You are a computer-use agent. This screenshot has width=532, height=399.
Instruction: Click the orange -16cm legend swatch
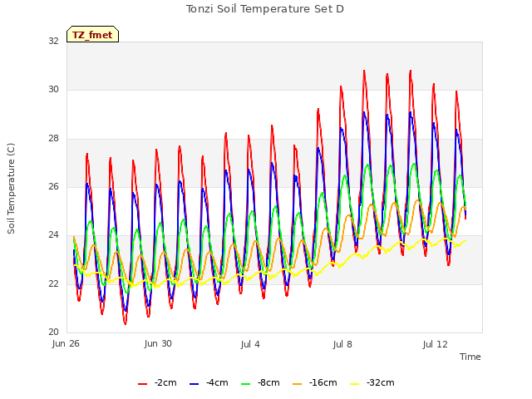click(298, 384)
